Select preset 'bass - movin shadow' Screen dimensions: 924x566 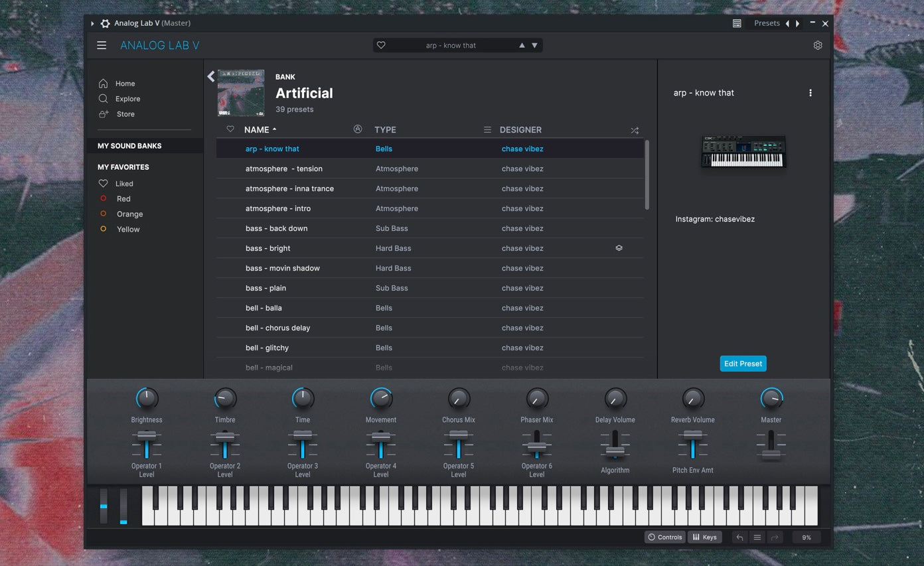tap(429, 268)
